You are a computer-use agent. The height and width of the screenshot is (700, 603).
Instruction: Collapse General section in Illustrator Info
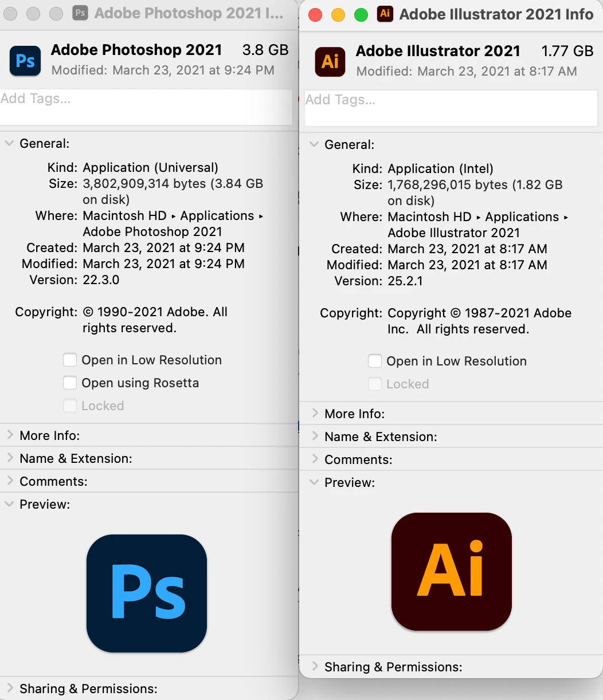314,144
